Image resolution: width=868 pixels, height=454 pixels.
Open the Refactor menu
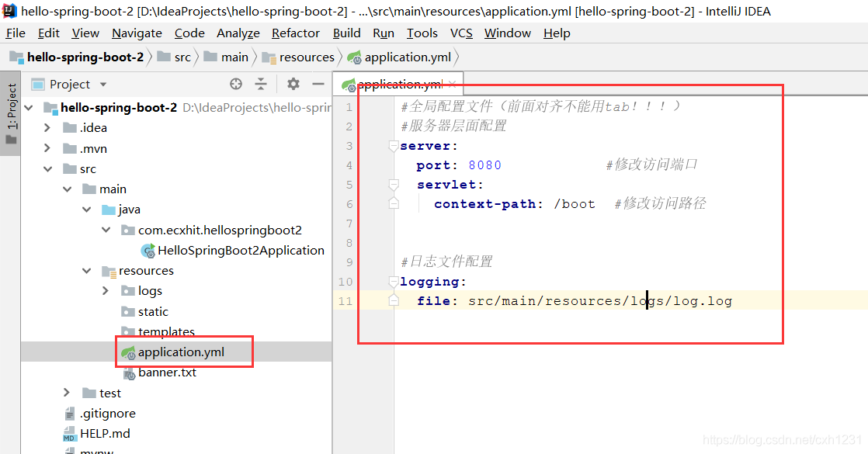click(296, 33)
